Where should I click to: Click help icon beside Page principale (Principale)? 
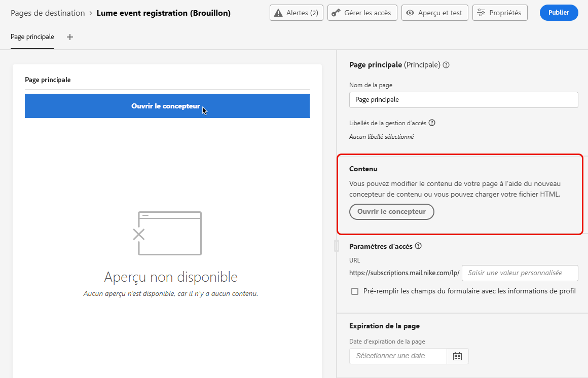point(446,65)
